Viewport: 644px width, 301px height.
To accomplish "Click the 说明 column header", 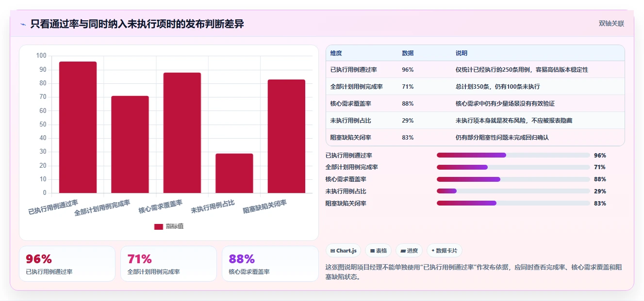I will point(461,53).
